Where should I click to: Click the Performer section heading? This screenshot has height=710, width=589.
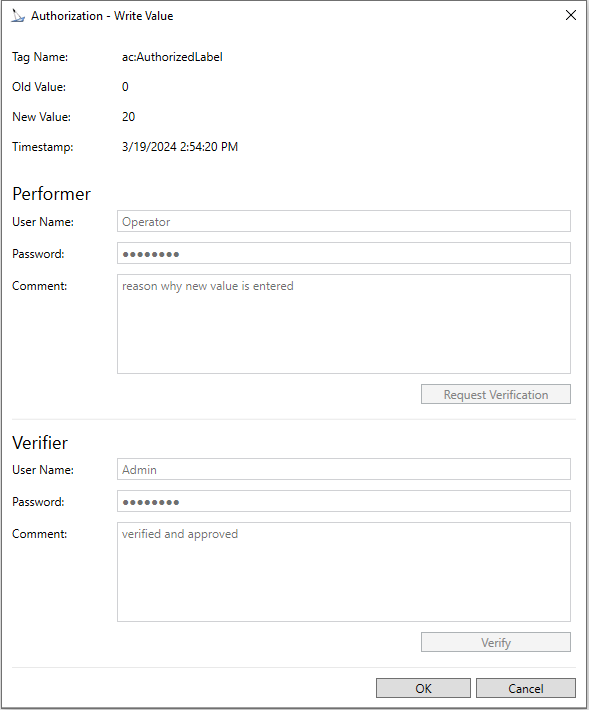point(52,194)
